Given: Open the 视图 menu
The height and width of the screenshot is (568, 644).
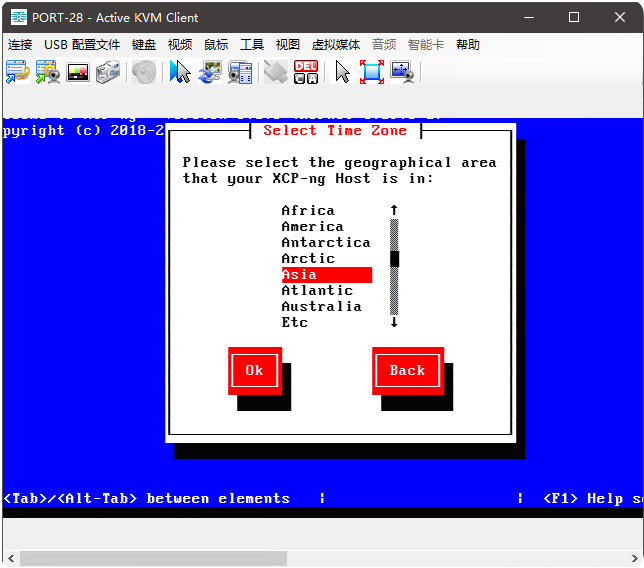Looking at the screenshot, I should (288, 44).
